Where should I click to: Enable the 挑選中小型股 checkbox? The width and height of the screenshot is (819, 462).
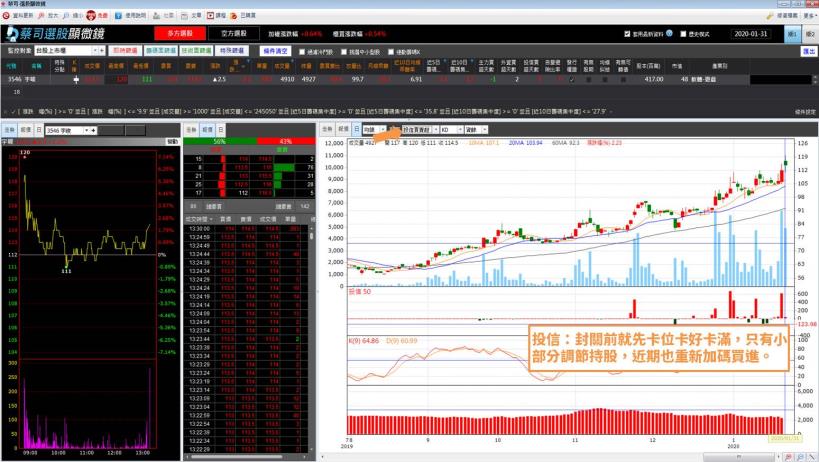point(344,52)
